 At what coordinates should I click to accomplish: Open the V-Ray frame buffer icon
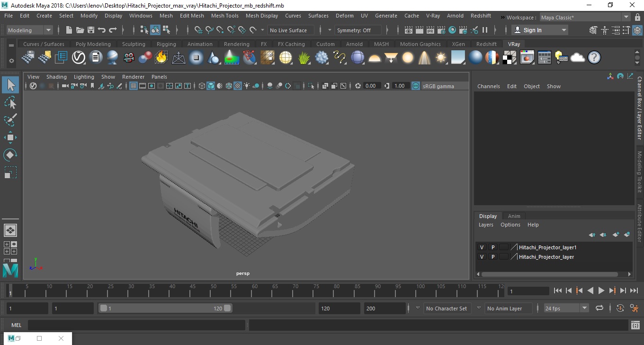click(527, 58)
